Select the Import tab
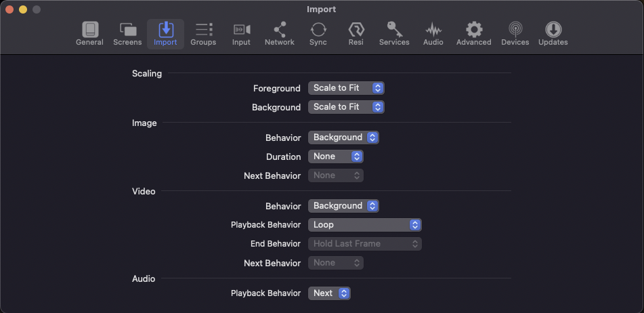The width and height of the screenshot is (644, 313). click(165, 34)
